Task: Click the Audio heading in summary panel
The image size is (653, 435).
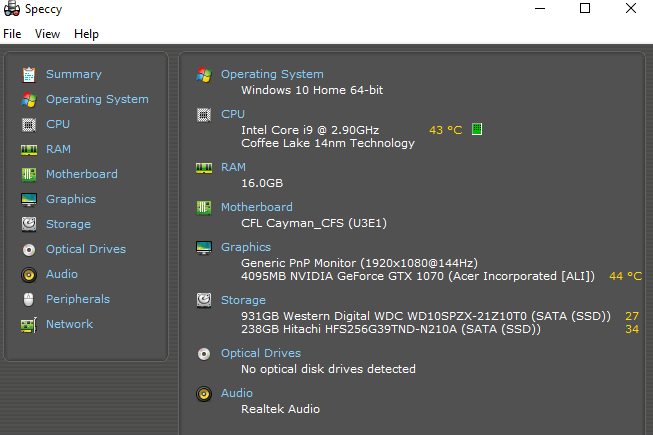Action: pos(237,393)
